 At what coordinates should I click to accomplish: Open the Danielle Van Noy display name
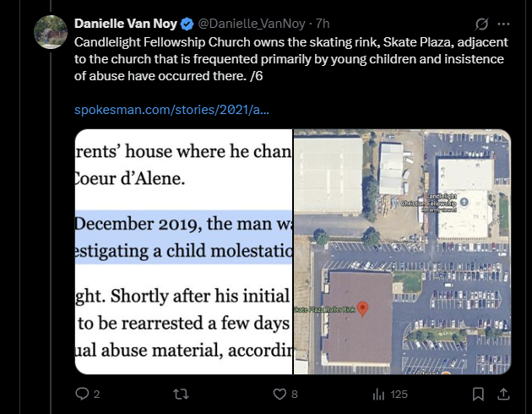click(x=126, y=23)
